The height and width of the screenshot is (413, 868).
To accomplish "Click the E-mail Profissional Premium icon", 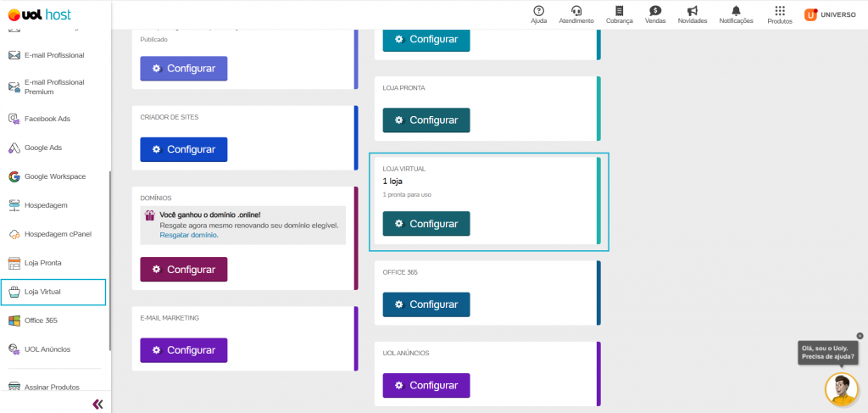I will coord(14,87).
